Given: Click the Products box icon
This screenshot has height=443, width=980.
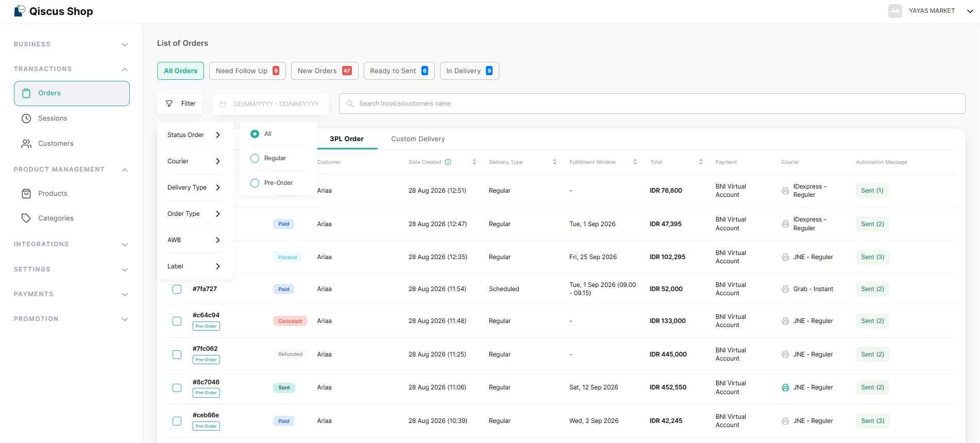Looking at the screenshot, I should point(26,194).
